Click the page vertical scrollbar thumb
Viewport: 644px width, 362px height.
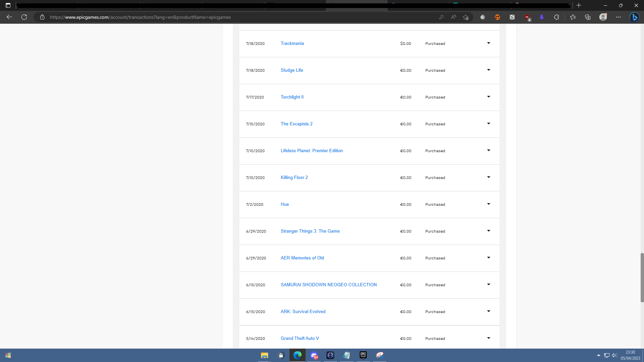coord(642,278)
